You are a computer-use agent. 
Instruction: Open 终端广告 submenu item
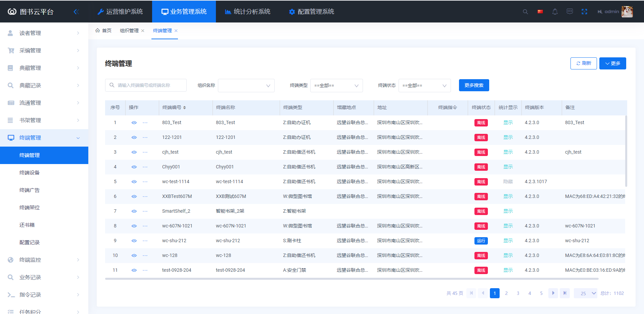click(44, 190)
